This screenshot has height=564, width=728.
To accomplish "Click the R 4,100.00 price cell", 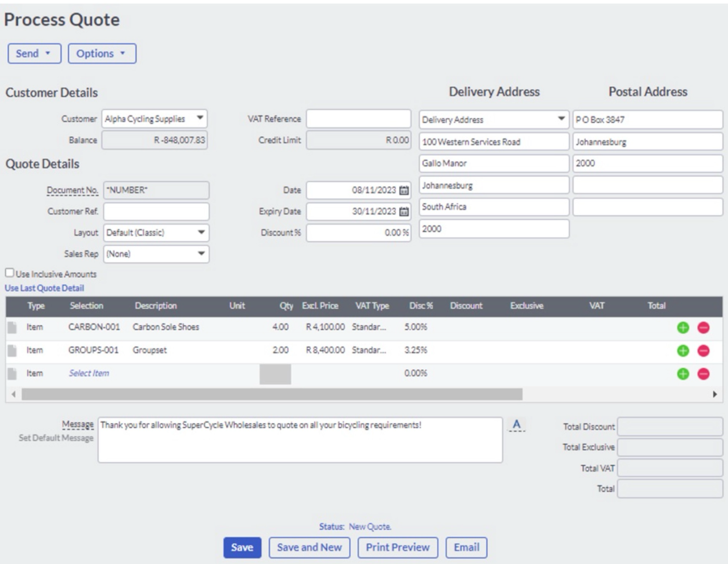I will point(325,327).
